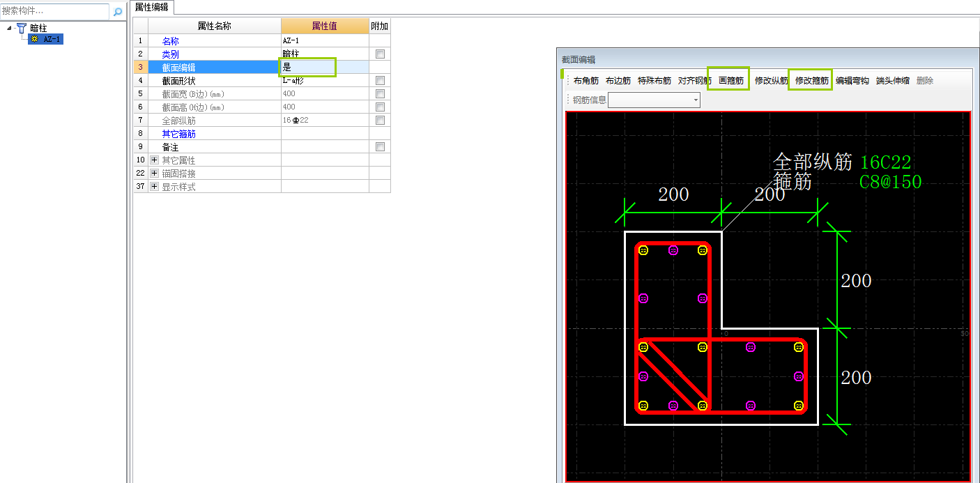The image size is (980, 483).
Task: Click the green C8@150 stirrup label
Action: [x=890, y=182]
